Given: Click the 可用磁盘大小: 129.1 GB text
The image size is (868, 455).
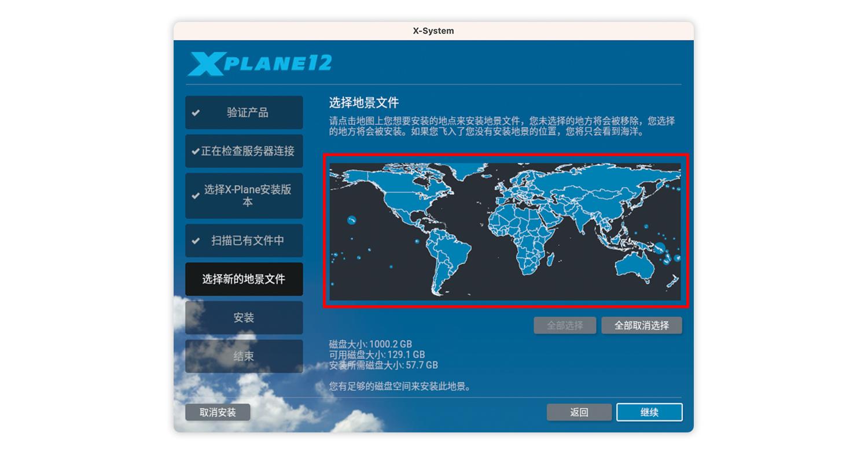Looking at the screenshot, I should coord(377,354).
